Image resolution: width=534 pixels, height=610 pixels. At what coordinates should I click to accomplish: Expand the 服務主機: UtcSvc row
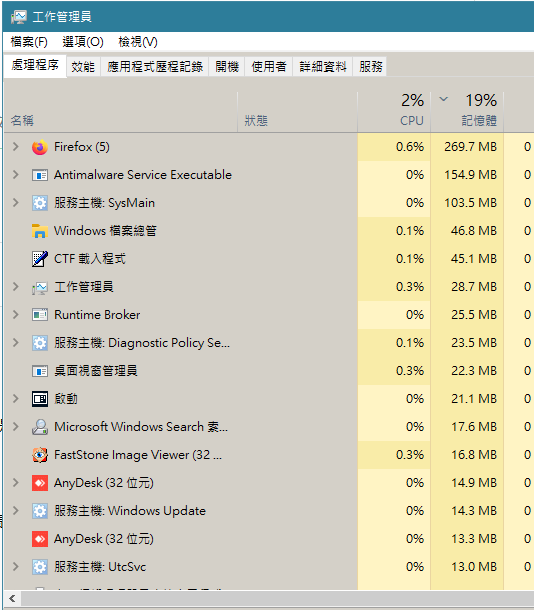pyautogui.click(x=16, y=567)
